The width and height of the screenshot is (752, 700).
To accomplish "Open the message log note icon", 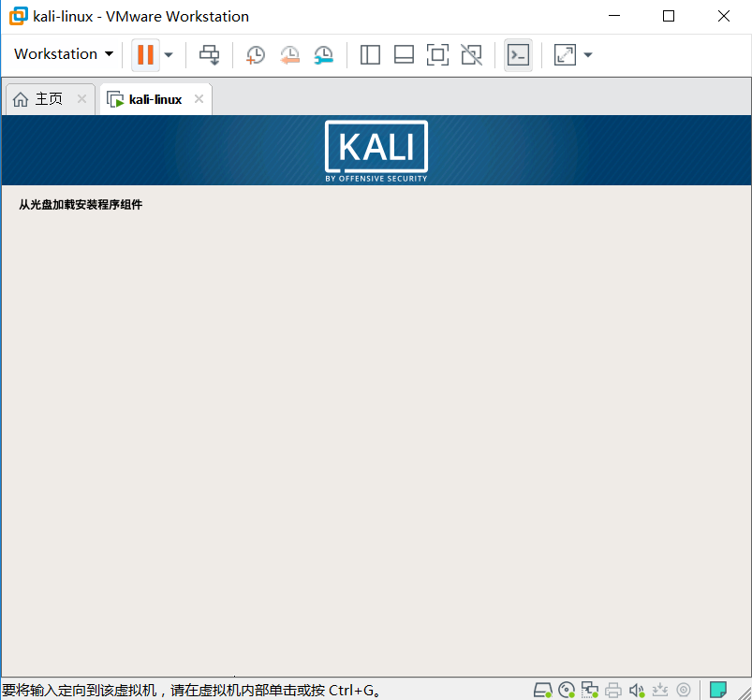I will pyautogui.click(x=718, y=690).
